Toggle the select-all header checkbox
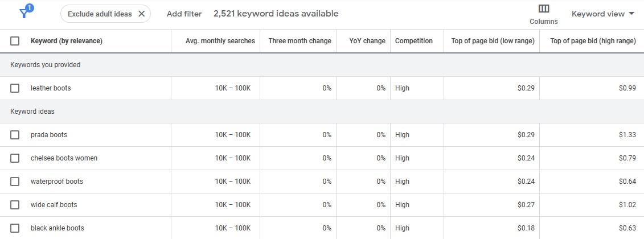Image resolution: width=644 pixels, height=239 pixels. click(15, 41)
